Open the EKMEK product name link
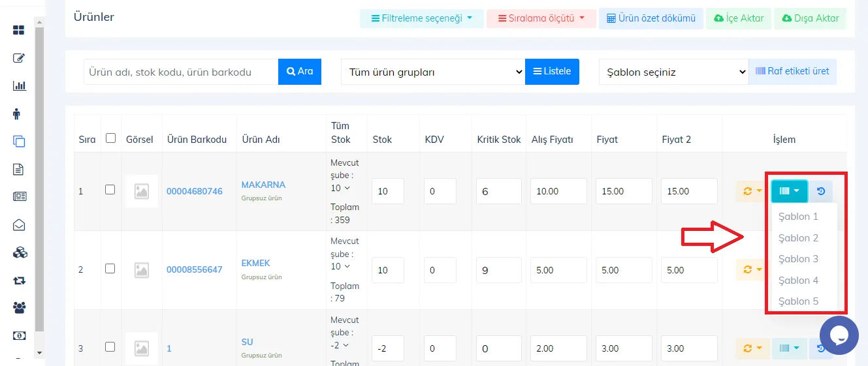 click(x=256, y=263)
